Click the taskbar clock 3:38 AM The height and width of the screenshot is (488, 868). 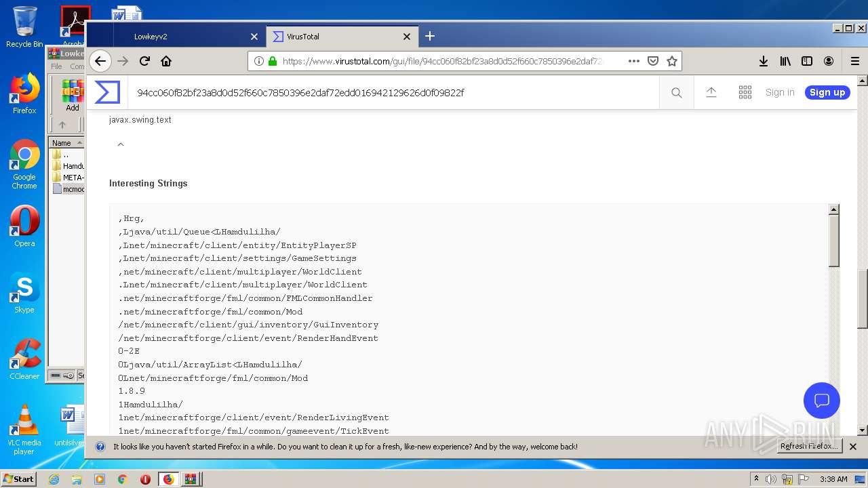pos(833,479)
